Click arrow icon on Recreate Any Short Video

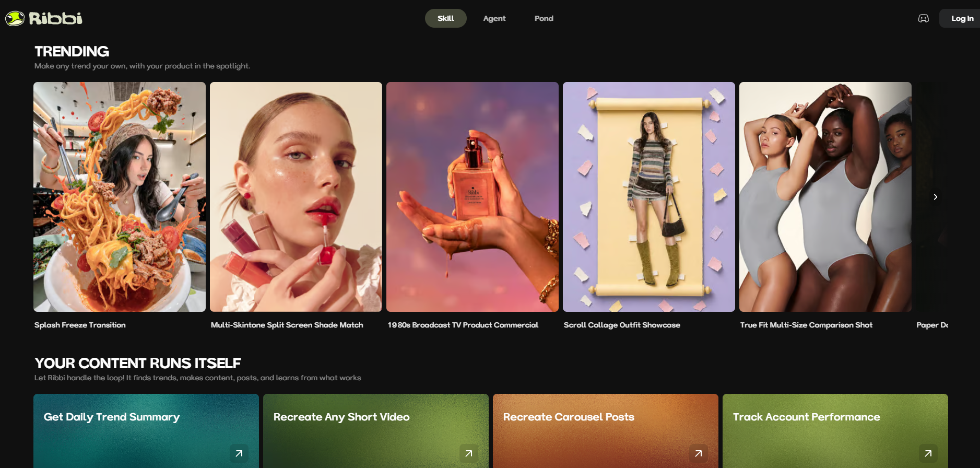468,453
